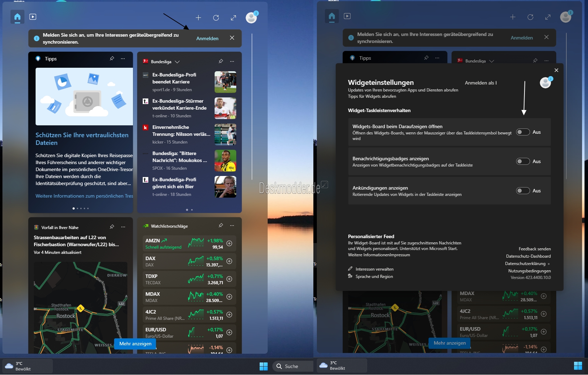Screen dimensions: 588x375
Task: Switch to the home feed tab
Action: coord(17,17)
